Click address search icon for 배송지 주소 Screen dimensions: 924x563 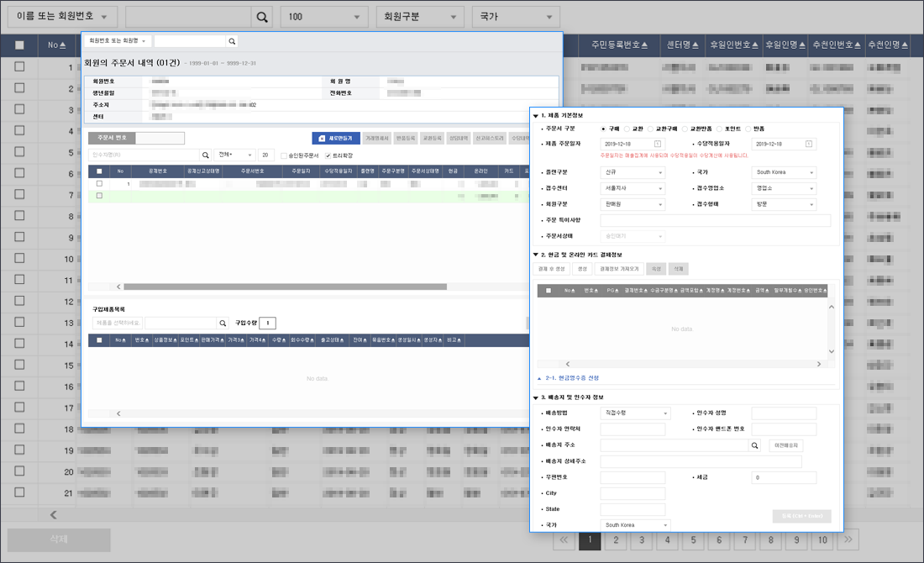point(754,445)
